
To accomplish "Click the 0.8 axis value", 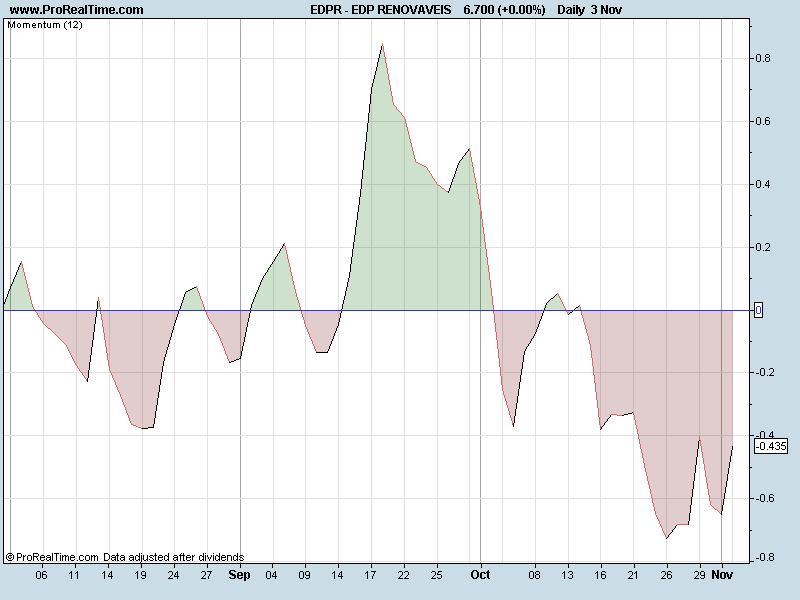I will (763, 58).
